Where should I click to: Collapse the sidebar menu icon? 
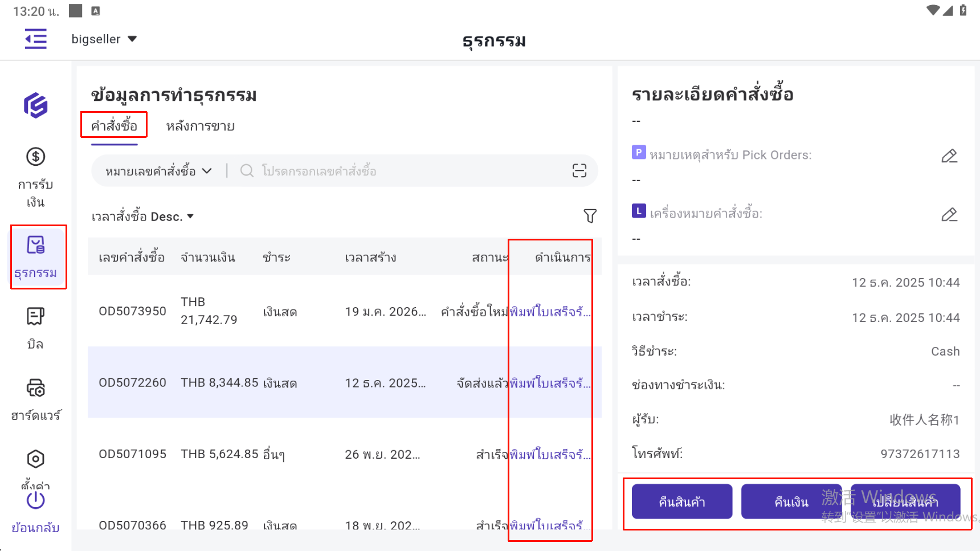(35, 39)
